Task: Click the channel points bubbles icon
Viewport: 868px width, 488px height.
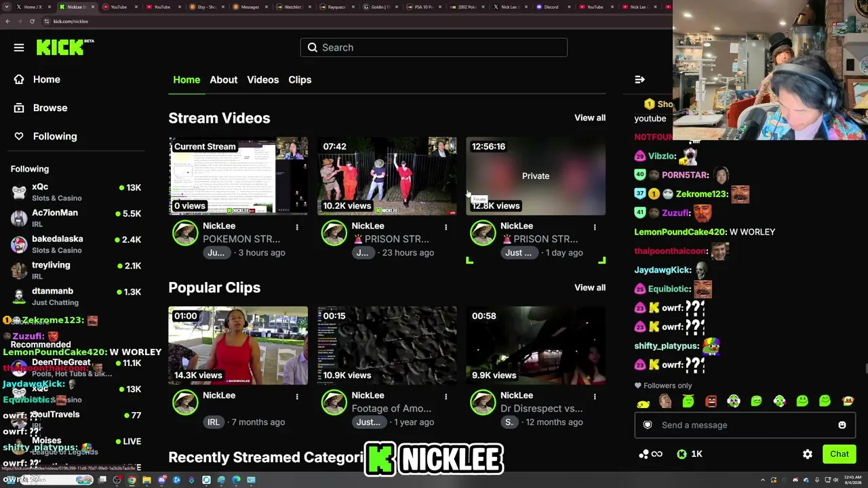Action: tap(644, 454)
